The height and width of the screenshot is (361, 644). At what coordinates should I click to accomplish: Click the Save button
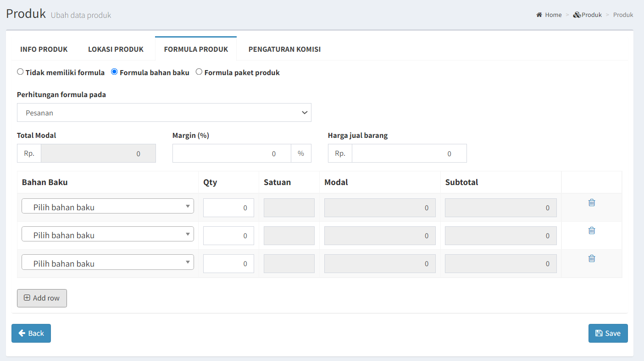tap(608, 333)
